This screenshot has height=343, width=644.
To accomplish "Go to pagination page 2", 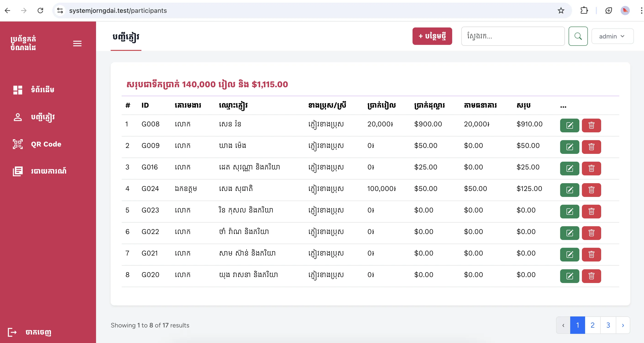I will [x=592, y=325].
